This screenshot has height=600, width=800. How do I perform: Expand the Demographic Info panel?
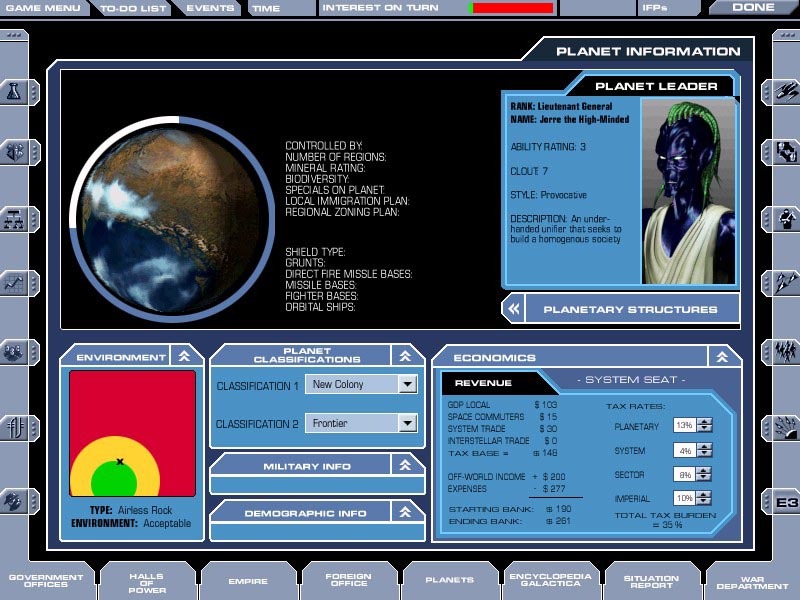click(405, 512)
